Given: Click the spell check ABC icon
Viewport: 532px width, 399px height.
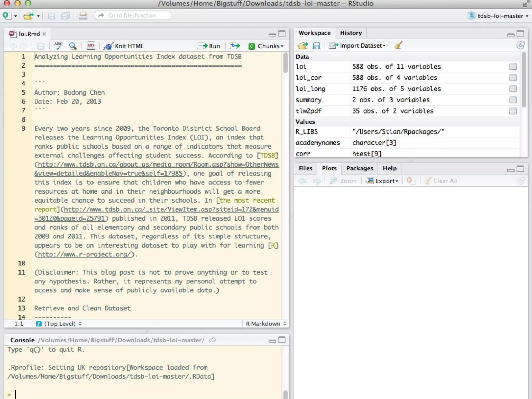Looking at the screenshot, I should [x=58, y=46].
